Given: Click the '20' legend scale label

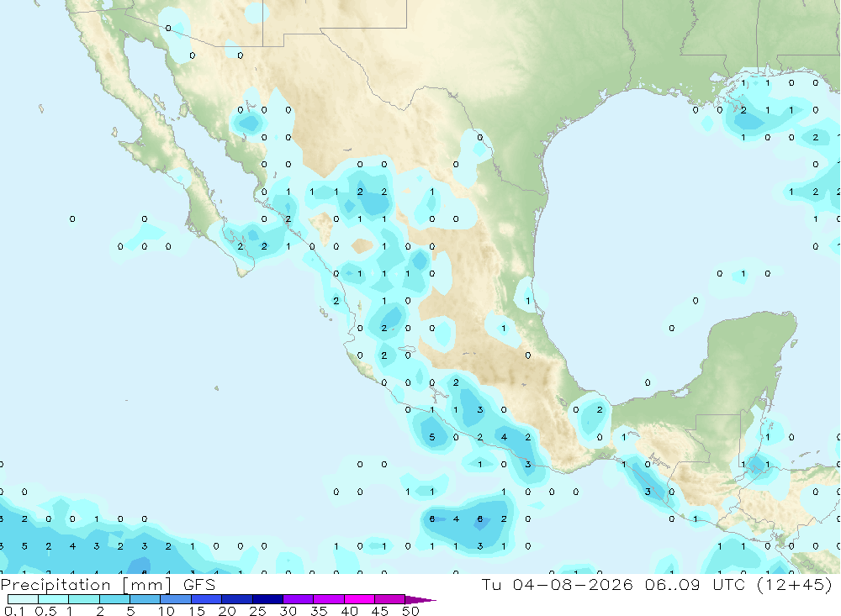Looking at the screenshot, I should coord(227,611).
